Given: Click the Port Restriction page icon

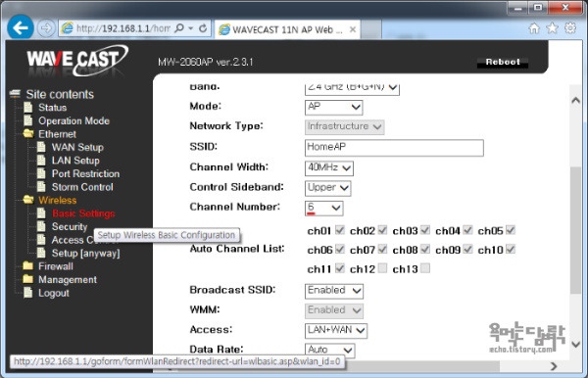Looking at the screenshot, I should [x=41, y=173].
